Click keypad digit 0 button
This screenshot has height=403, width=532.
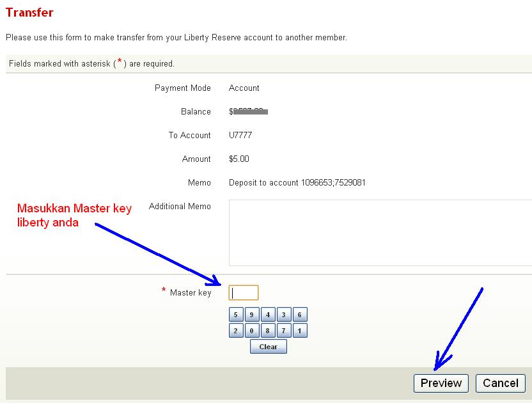[x=252, y=330]
